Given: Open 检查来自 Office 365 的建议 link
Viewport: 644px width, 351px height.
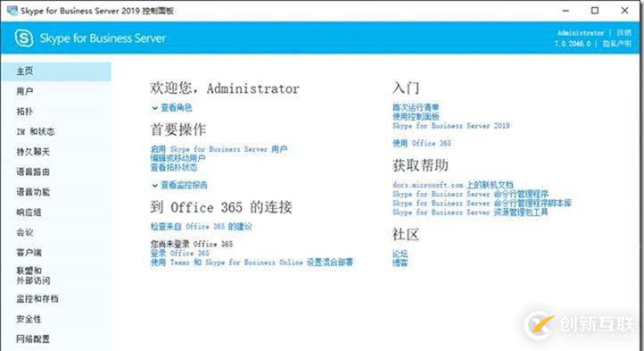Looking at the screenshot, I should 202,226.
